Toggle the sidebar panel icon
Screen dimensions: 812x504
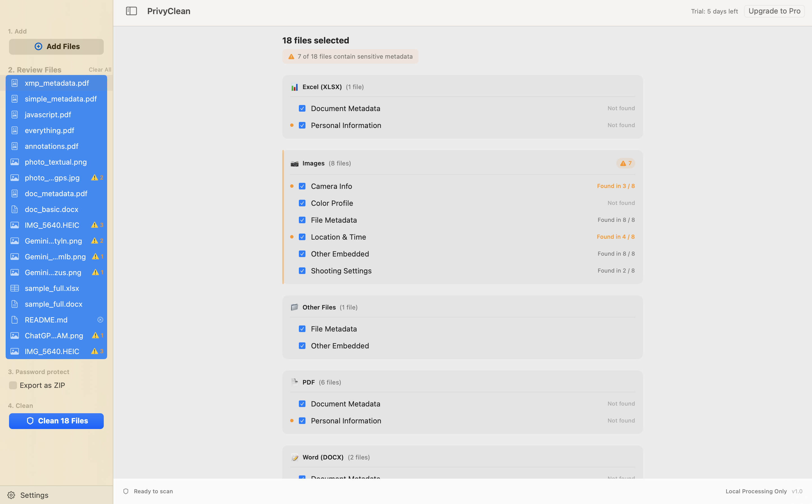[x=131, y=11]
